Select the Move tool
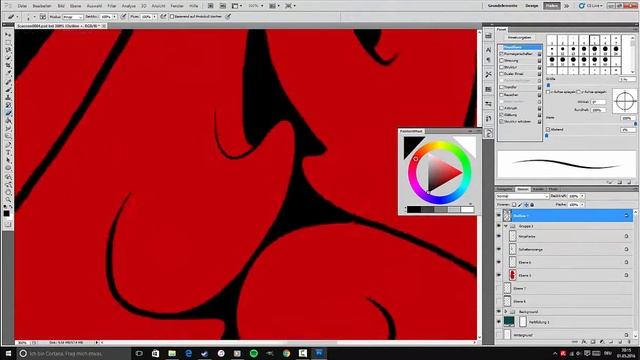 click(8, 35)
